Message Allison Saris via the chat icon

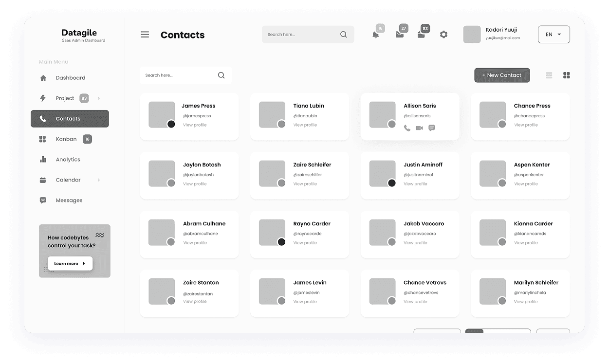coord(432,128)
